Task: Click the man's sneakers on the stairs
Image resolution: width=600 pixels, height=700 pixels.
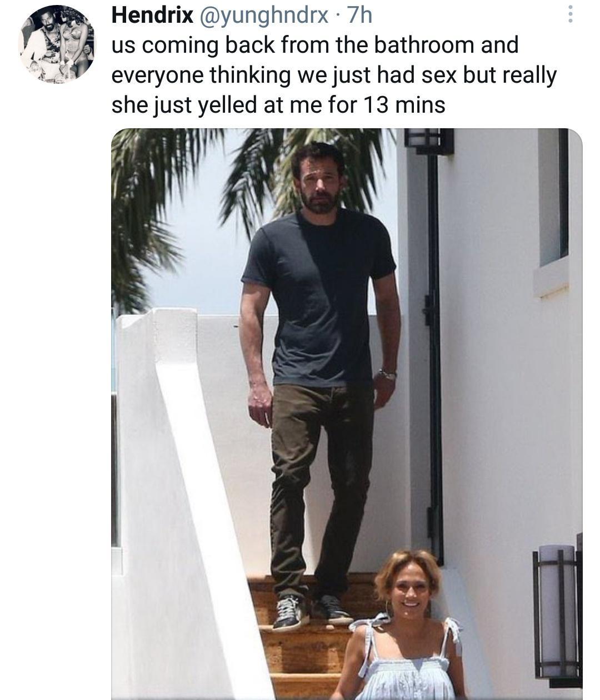Action: (x=311, y=612)
